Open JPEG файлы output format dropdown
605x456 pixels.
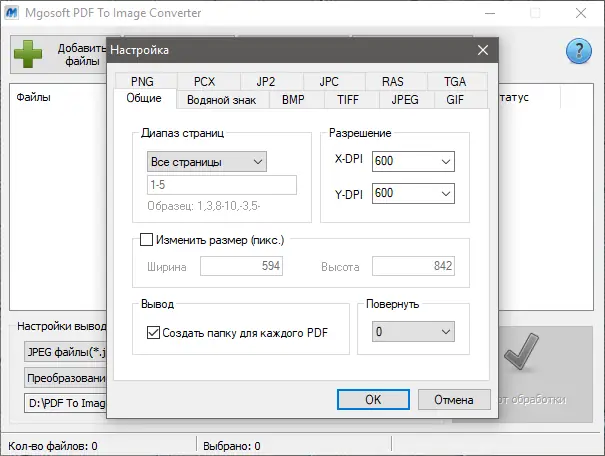click(65, 351)
